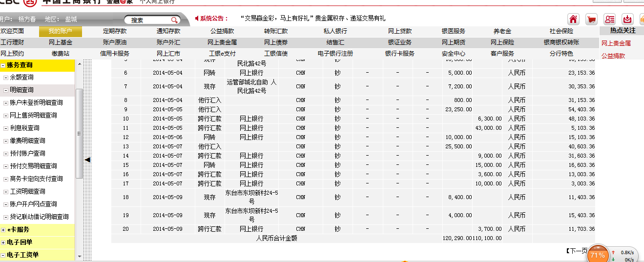The image size is (644, 262).
Task: Open the 网上贷款 menu
Action: pyautogui.click(x=400, y=31)
